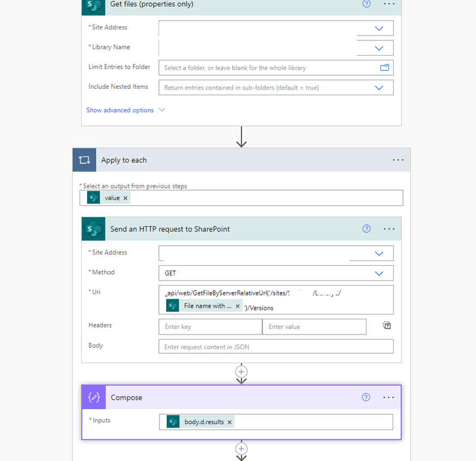Click the Compose Inputs field

pos(276,422)
